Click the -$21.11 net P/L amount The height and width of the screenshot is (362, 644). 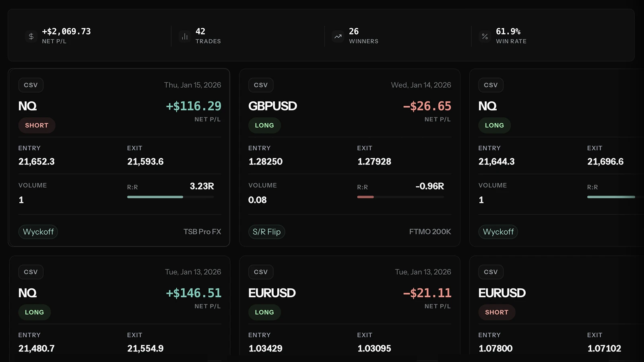[x=427, y=293]
